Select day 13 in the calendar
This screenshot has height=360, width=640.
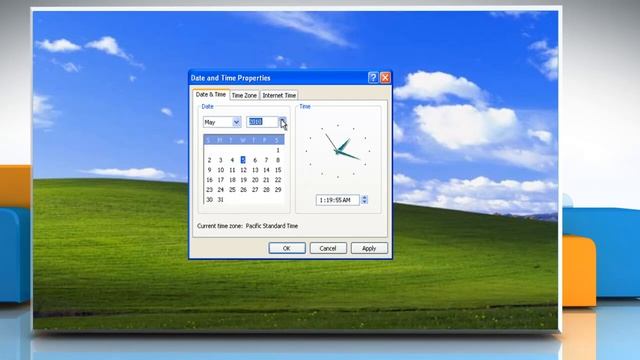click(x=255, y=170)
